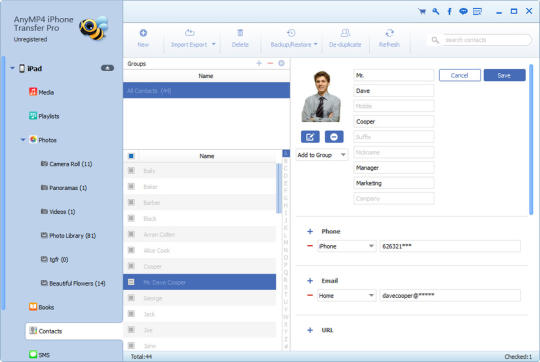Open Books in the sidebar
This screenshot has height=362, width=540.
point(41,307)
